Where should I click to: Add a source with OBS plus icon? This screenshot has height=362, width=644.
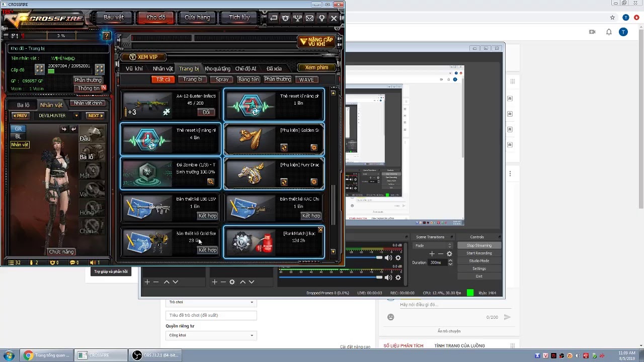coord(214,282)
